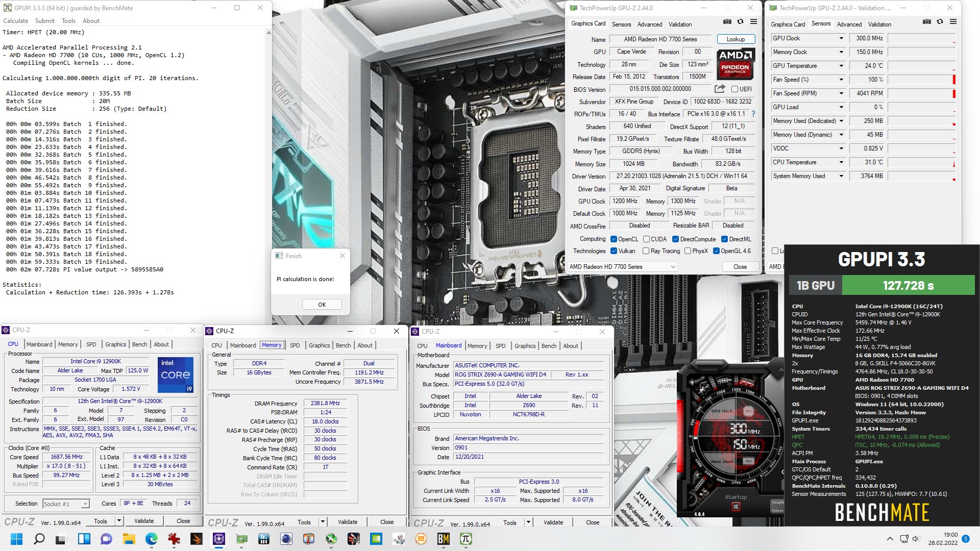The width and height of the screenshot is (980, 551).
Task: Click OK in the Finish dialog
Action: pyautogui.click(x=322, y=305)
